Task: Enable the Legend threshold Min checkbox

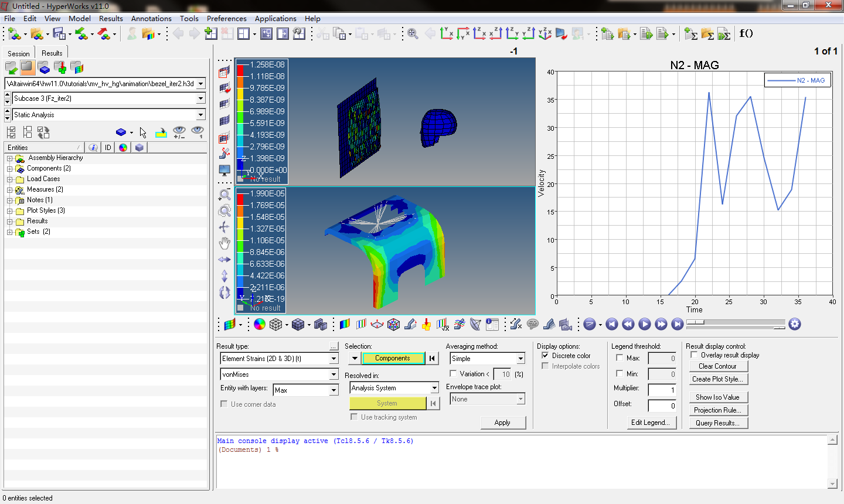Action: 620,373
